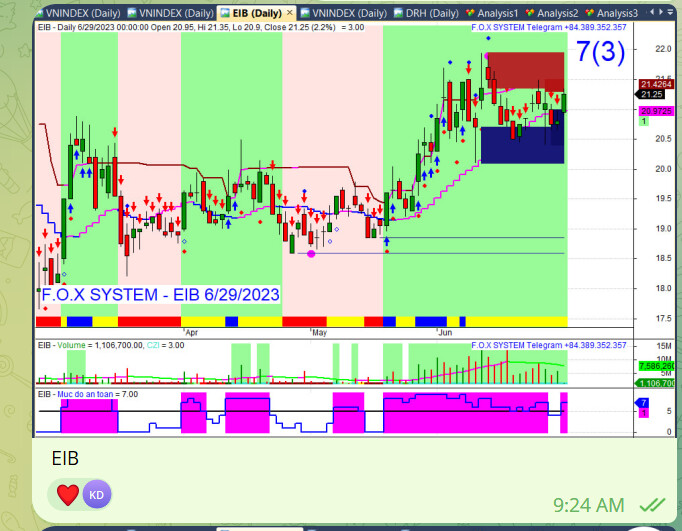Click the red resistance zone rectangle
This screenshot has width=682, height=531.
point(526,70)
